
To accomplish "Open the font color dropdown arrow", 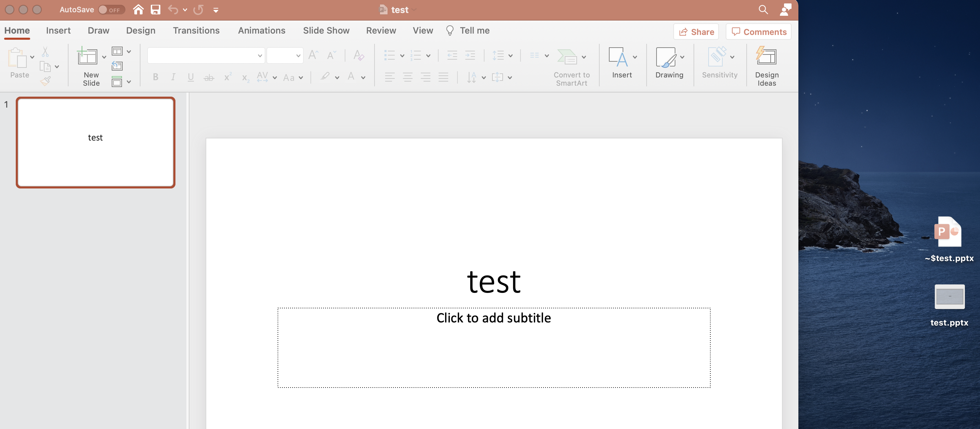I will click(363, 77).
